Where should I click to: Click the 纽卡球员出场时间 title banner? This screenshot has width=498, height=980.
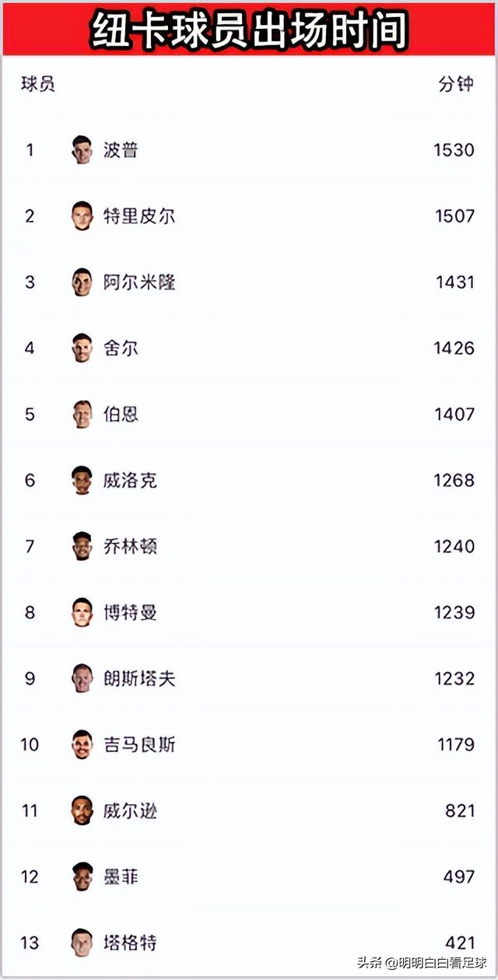pyautogui.click(x=249, y=31)
